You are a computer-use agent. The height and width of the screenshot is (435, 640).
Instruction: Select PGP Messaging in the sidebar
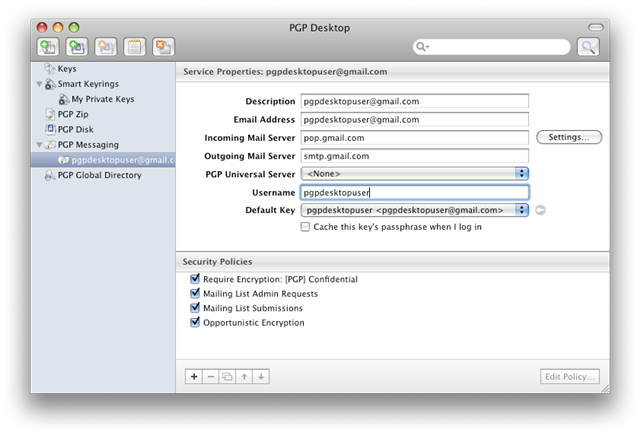click(x=88, y=145)
